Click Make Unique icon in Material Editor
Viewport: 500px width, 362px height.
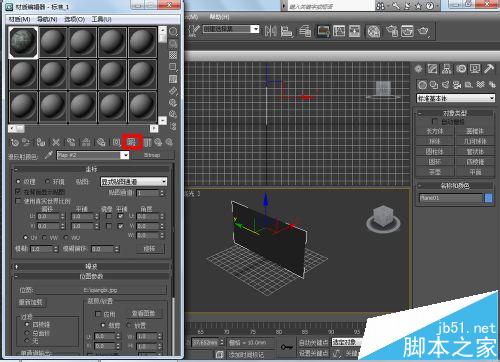tap(86, 143)
